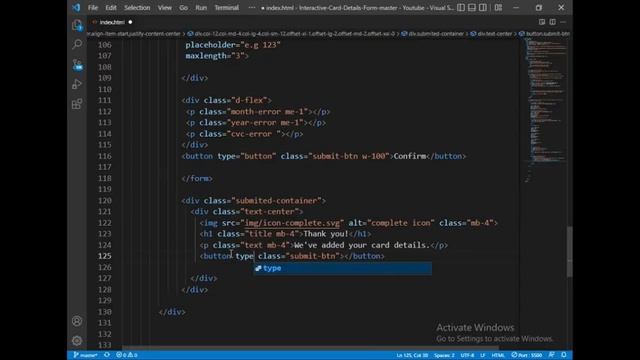Screen dimensions: 640x360
Task: Open the Run and Debug view
Action: click(77, 84)
